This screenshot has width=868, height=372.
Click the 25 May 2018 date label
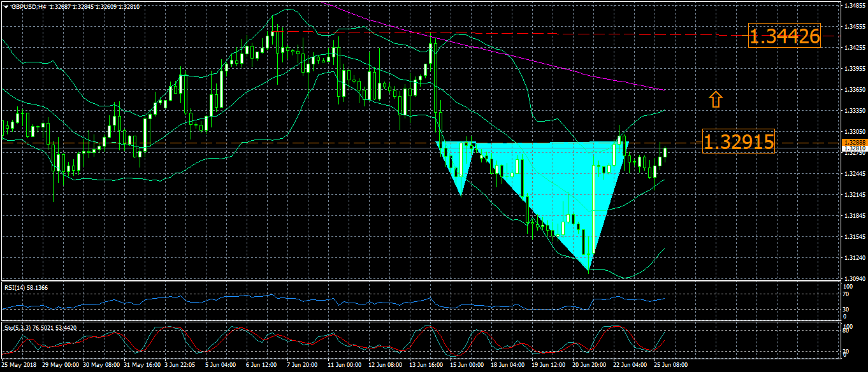(x=18, y=366)
